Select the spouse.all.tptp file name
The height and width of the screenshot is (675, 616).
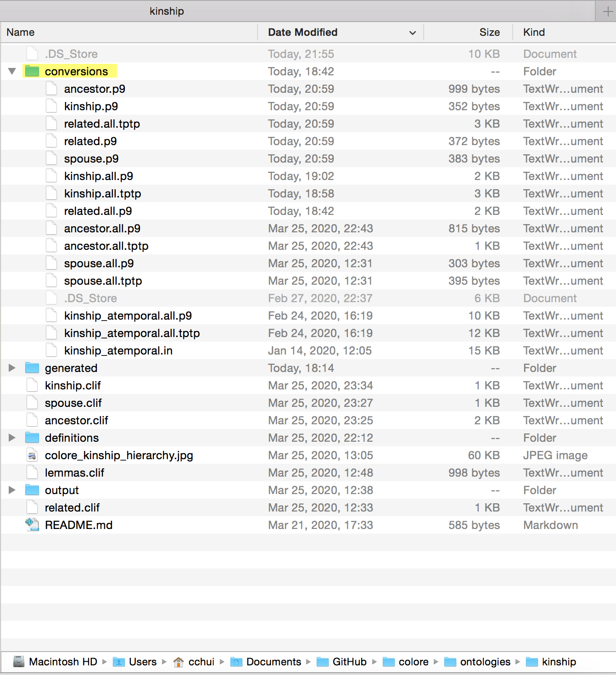tap(103, 281)
